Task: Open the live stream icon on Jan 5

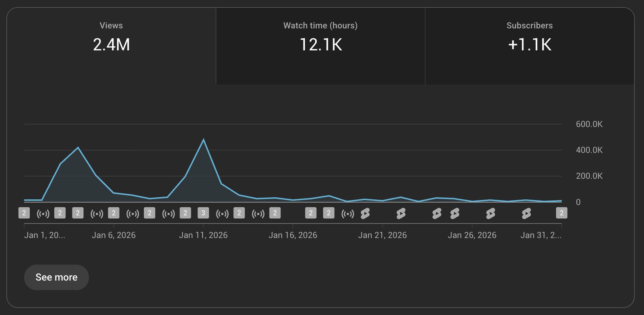Action: coord(97,214)
